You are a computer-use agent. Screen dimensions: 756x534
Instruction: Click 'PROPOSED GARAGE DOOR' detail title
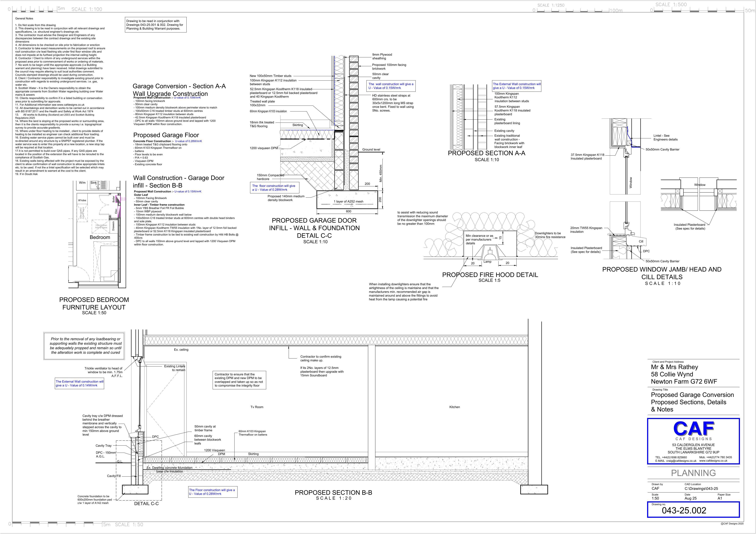pos(314,220)
